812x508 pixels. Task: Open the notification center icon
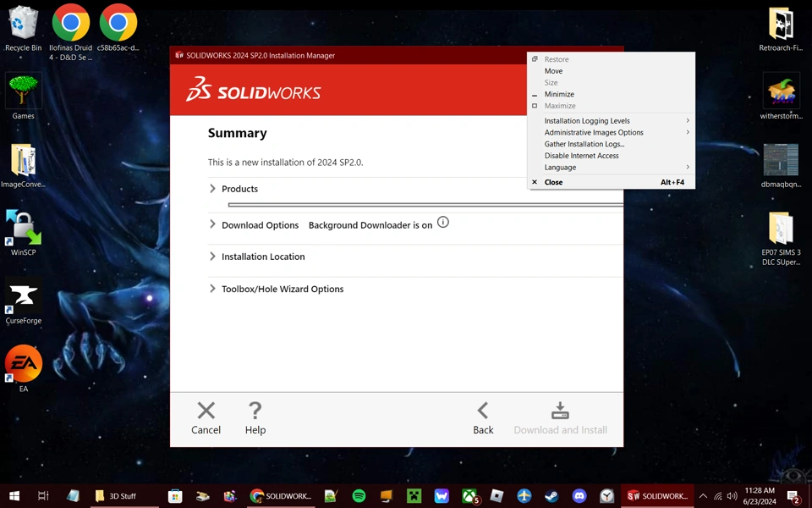coord(793,497)
